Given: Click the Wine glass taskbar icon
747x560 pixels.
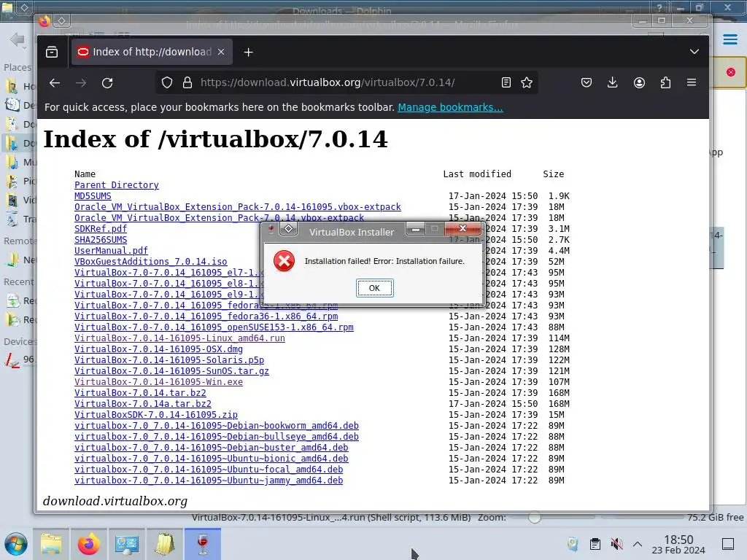Looking at the screenshot, I should point(203,544).
